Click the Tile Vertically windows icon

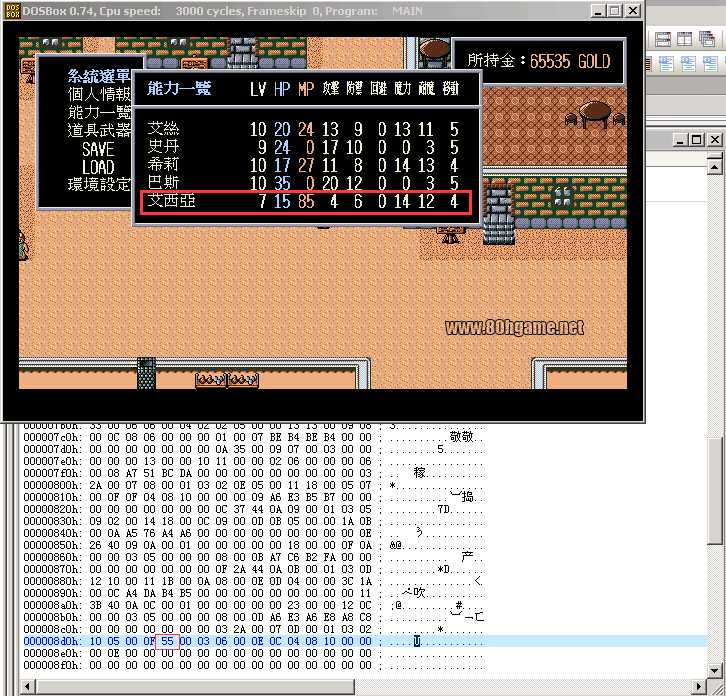point(685,39)
